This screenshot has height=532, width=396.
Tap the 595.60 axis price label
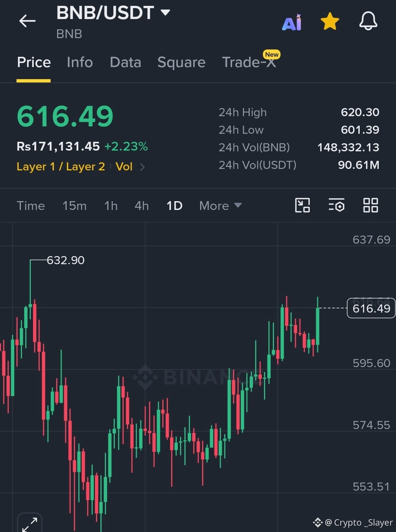pos(371,363)
